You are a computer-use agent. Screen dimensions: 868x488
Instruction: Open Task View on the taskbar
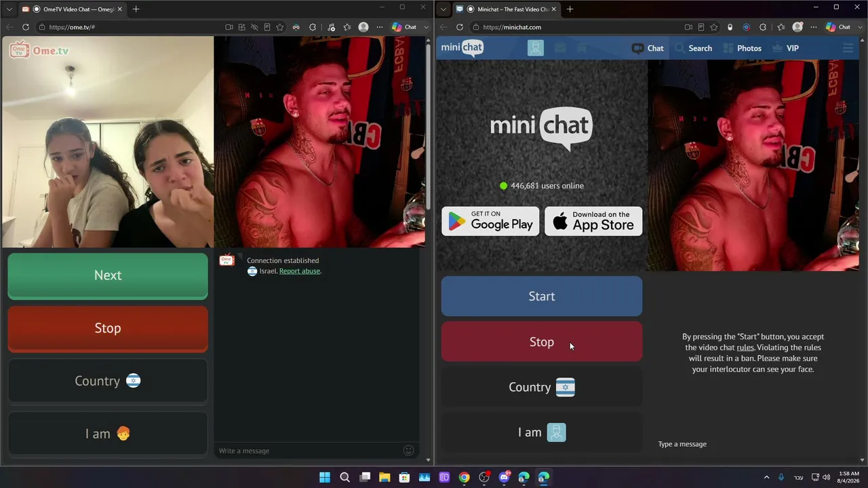click(365, 477)
